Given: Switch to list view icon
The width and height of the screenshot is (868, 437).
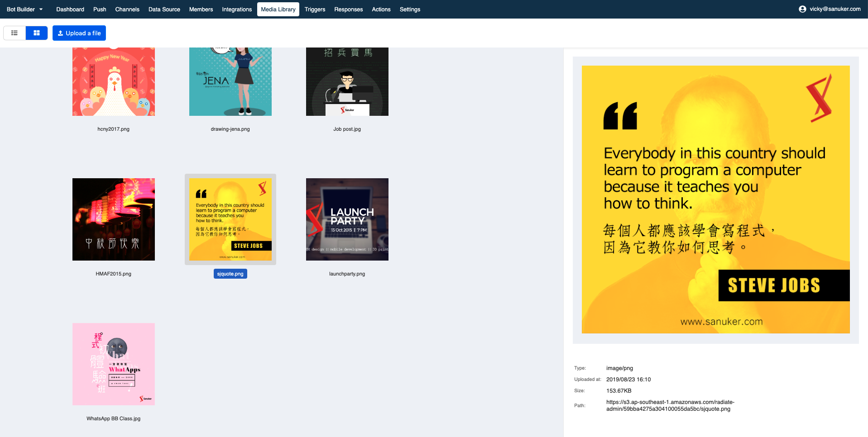Looking at the screenshot, I should (x=14, y=33).
